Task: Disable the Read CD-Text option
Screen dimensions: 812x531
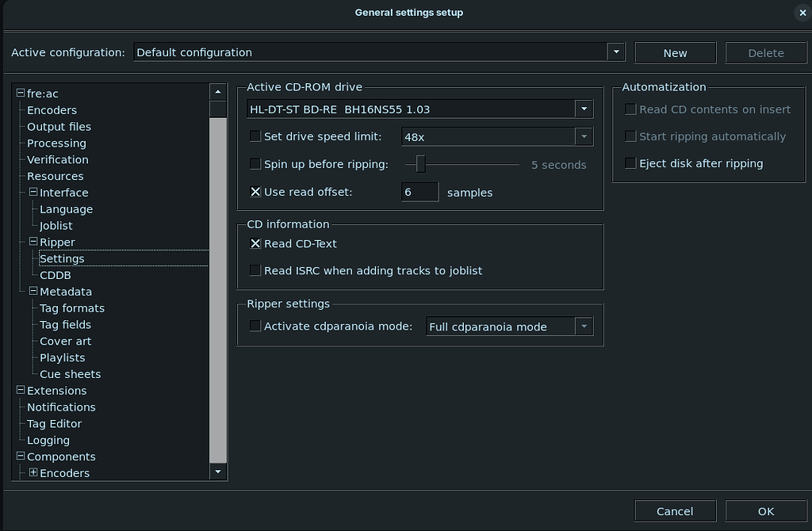Action: (x=255, y=243)
